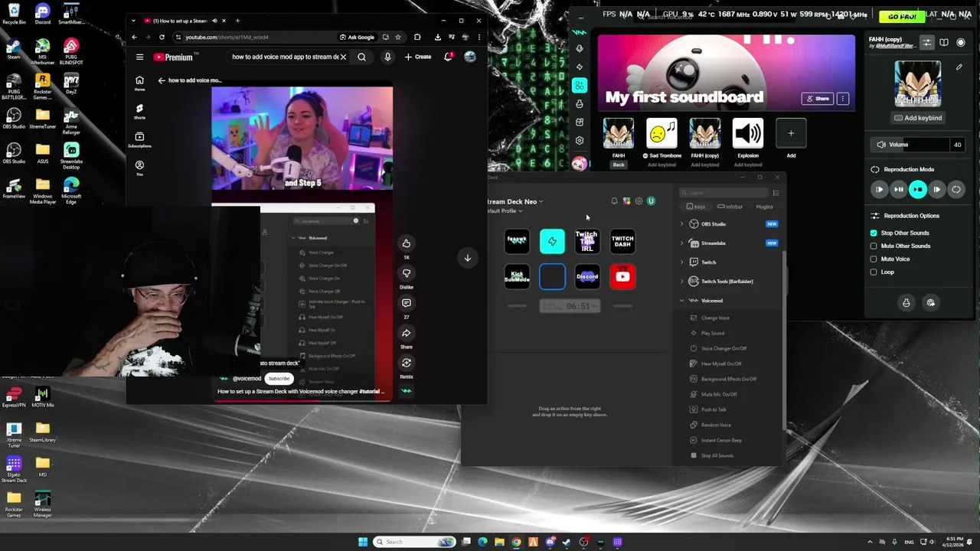The height and width of the screenshot is (551, 980).
Task: Uncheck Stop Other Sounds option
Action: tap(874, 233)
